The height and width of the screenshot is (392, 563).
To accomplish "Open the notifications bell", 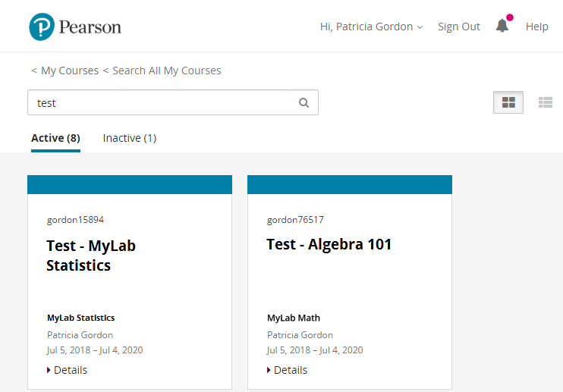I will tap(502, 26).
